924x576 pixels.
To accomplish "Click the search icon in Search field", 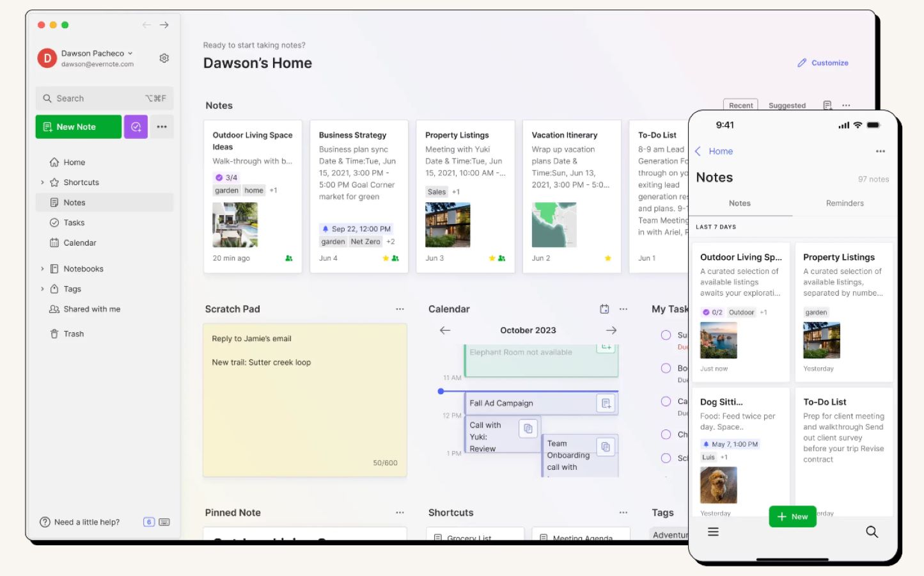I will pyautogui.click(x=47, y=99).
